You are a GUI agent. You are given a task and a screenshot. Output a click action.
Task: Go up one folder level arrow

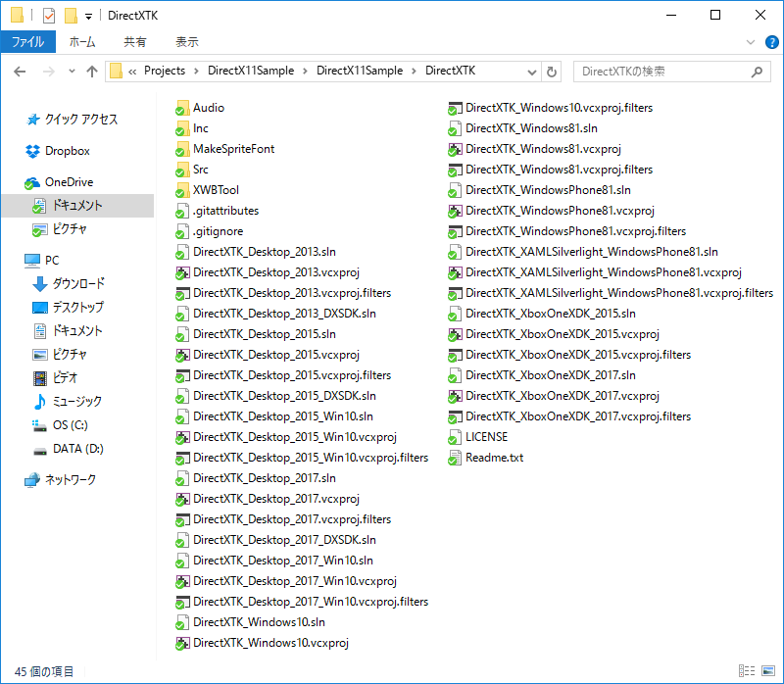(92, 72)
